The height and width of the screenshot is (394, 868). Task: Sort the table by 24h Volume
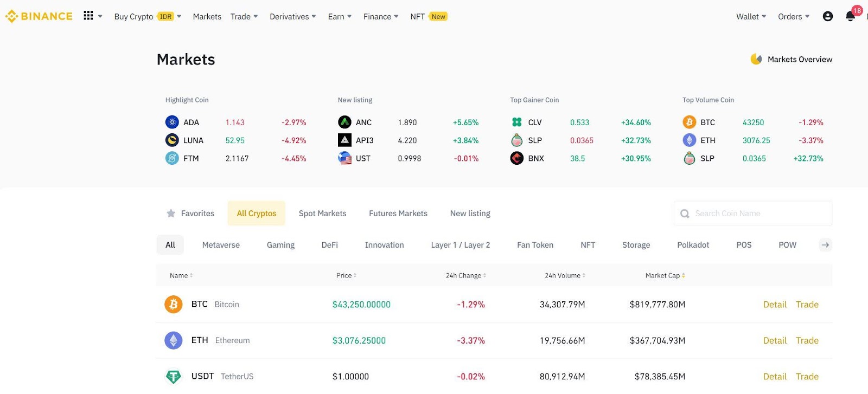tap(565, 275)
